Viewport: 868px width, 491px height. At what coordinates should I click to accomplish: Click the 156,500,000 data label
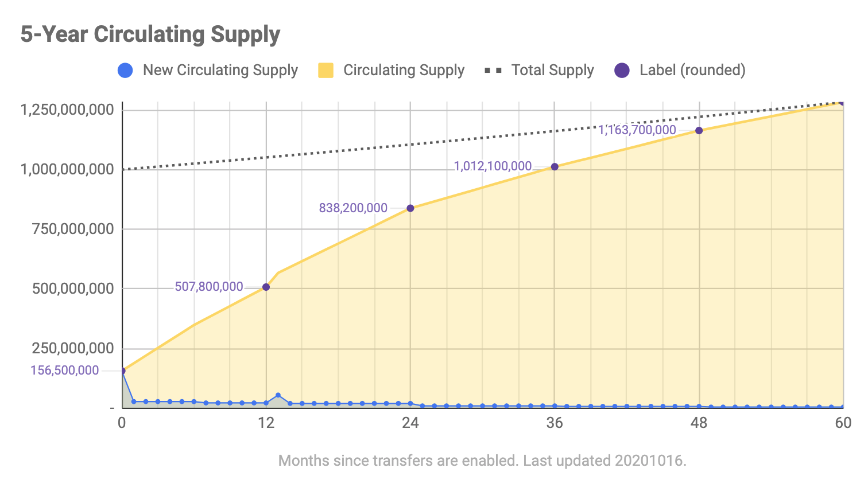click(65, 371)
